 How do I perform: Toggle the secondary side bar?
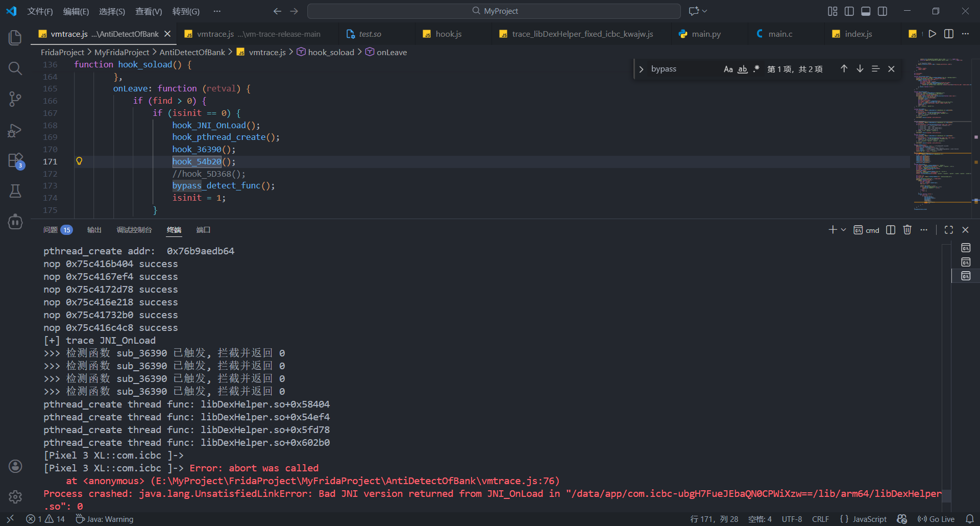883,11
